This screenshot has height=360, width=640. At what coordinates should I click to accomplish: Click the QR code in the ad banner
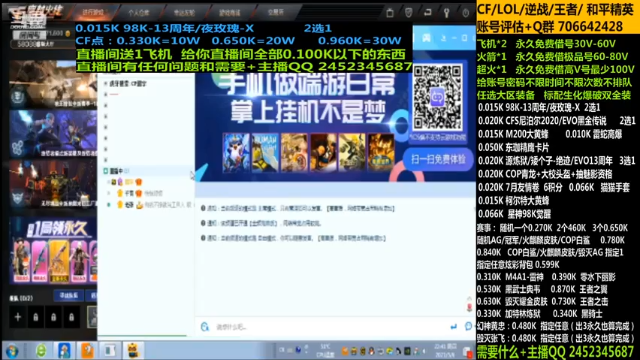(x=437, y=97)
